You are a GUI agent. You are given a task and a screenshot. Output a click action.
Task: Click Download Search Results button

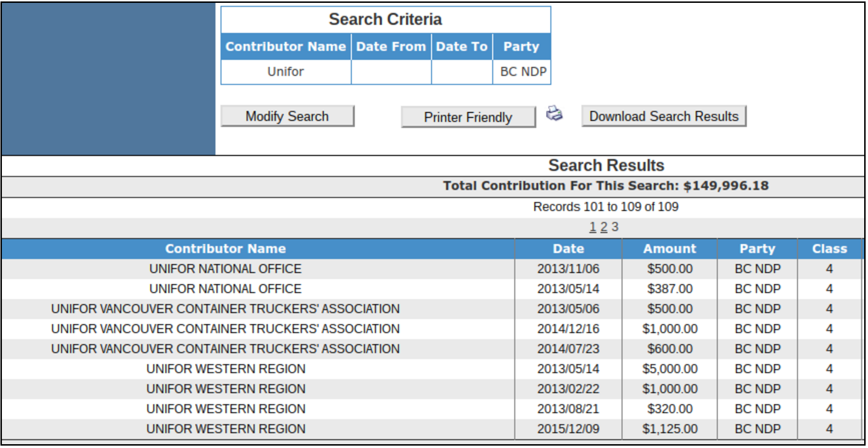pos(664,116)
